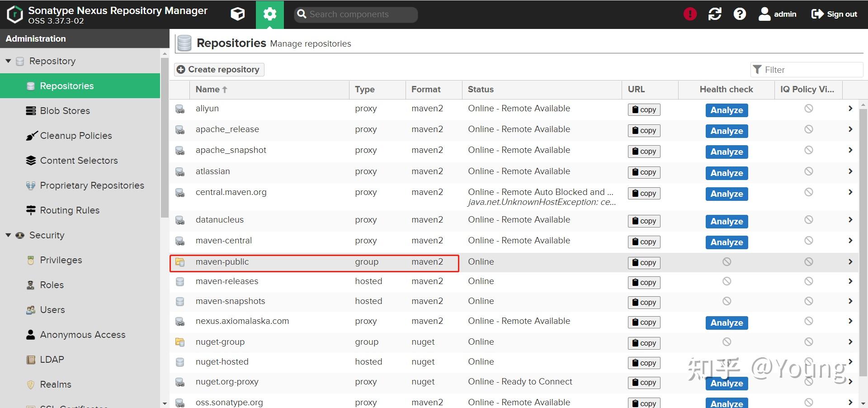Collapse the Repository tree section

[x=8, y=61]
